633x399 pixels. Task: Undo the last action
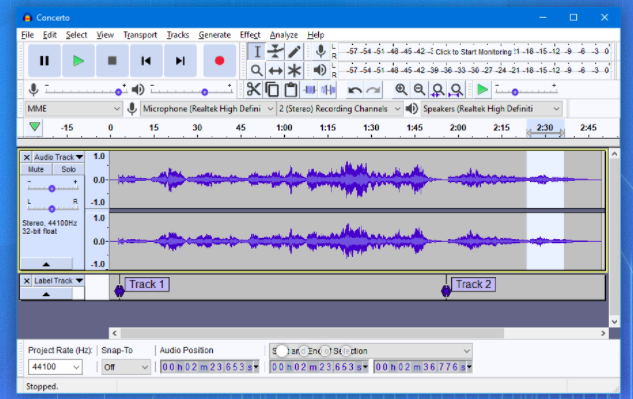pyautogui.click(x=354, y=90)
